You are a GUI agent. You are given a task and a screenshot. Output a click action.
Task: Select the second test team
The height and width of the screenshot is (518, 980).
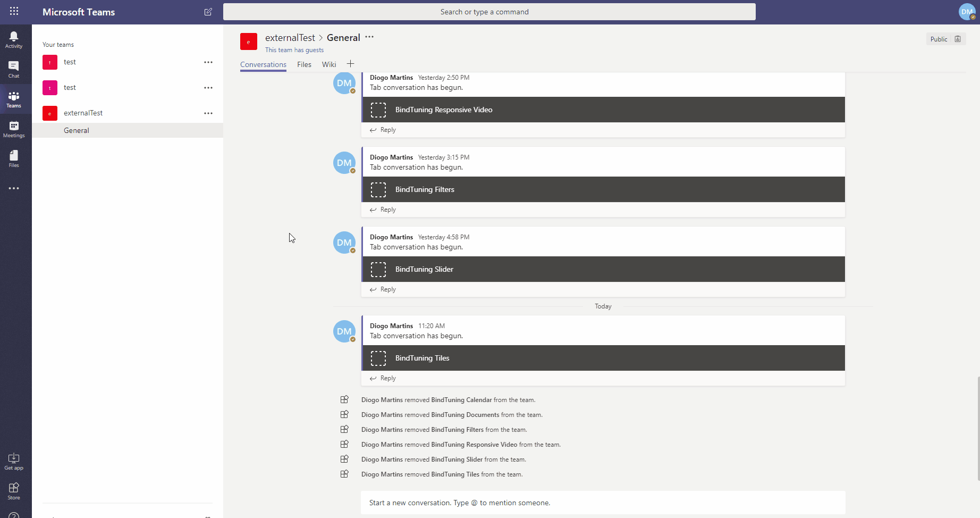tap(128, 88)
